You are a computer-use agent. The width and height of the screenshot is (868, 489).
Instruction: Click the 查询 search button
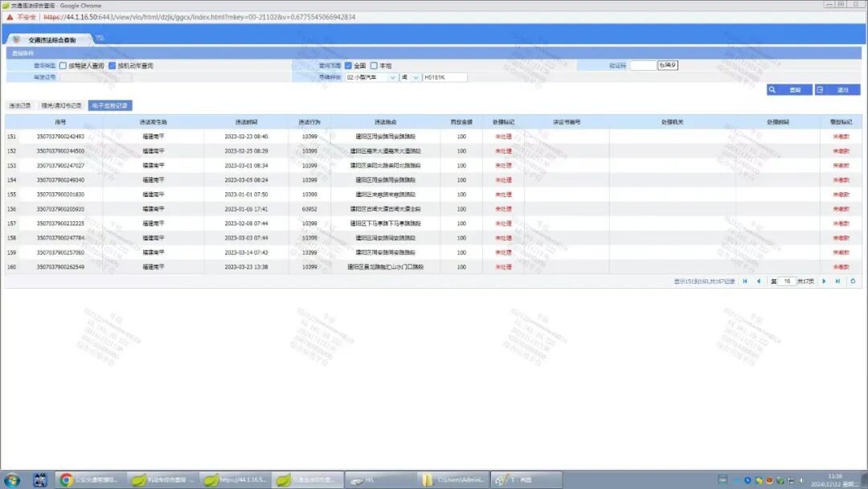(x=789, y=90)
